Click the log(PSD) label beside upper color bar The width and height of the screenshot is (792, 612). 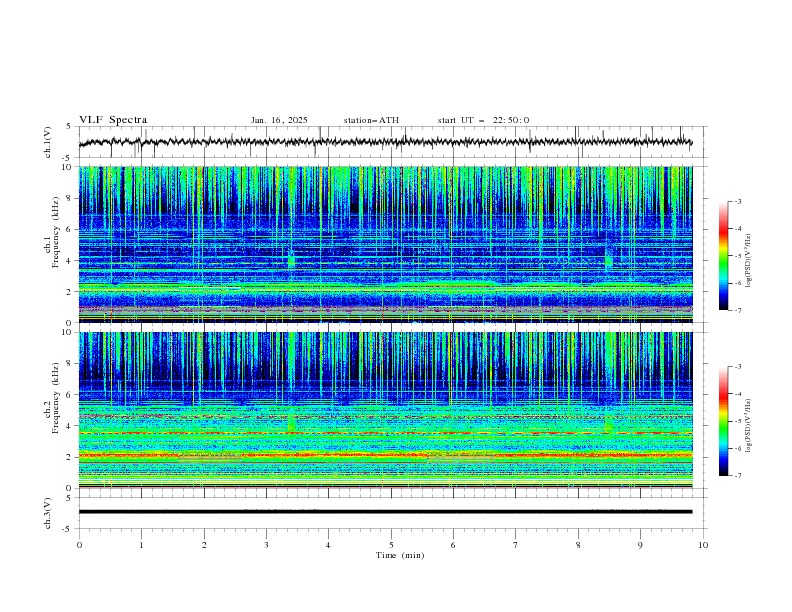[748, 261]
